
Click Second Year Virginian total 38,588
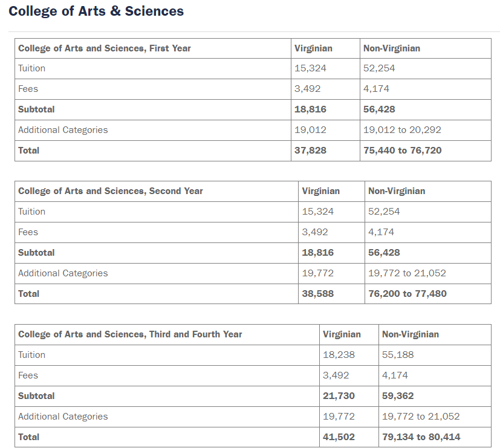[x=317, y=294]
